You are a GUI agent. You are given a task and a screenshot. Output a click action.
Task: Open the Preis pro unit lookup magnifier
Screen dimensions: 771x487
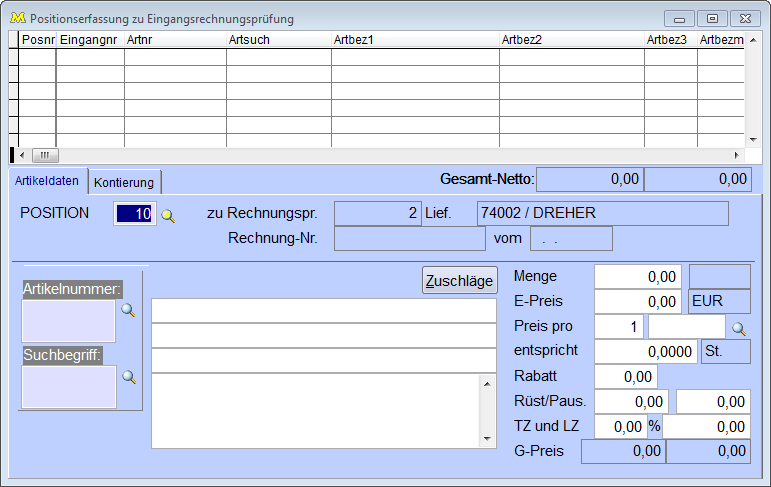tap(739, 328)
